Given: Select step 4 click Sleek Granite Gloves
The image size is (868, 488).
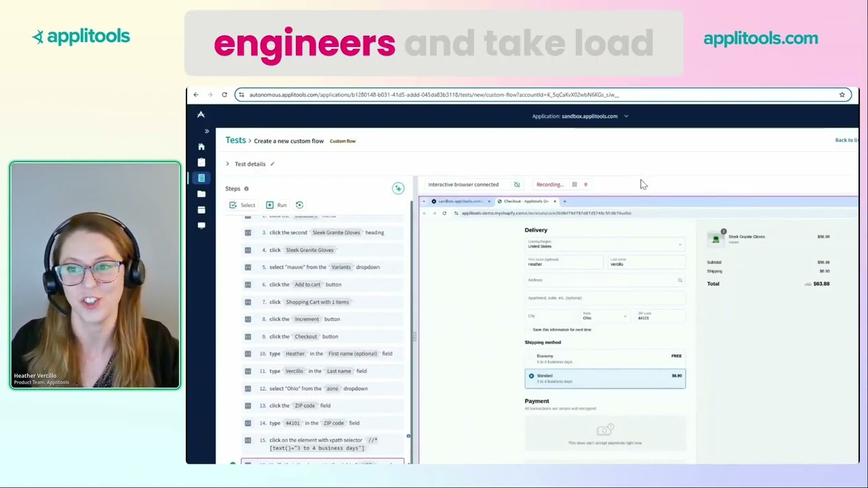Looking at the screenshot, I should click(x=323, y=250).
